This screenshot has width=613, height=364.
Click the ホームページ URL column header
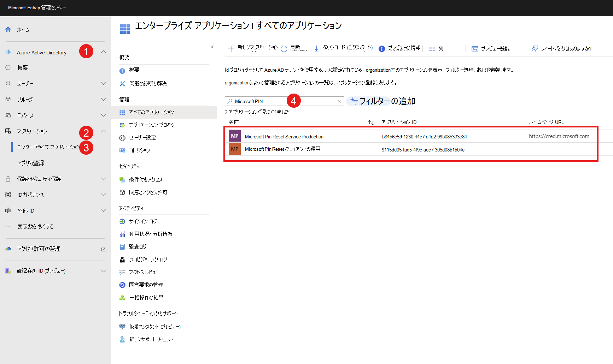(546, 122)
